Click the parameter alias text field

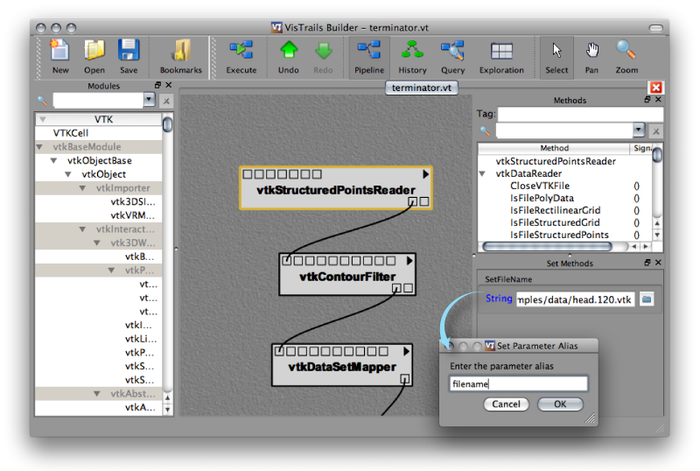pyautogui.click(x=517, y=383)
